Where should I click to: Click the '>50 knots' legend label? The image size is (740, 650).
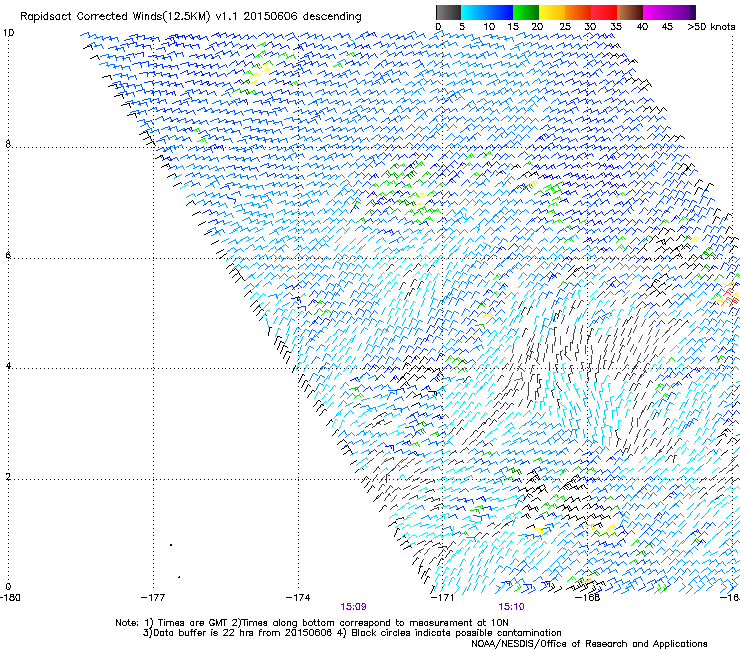[711, 27]
